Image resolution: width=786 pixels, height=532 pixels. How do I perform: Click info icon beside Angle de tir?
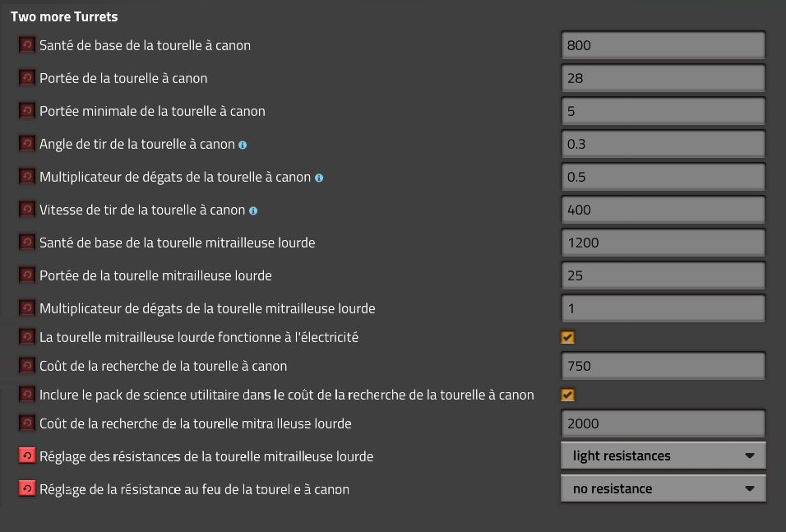pos(243,145)
